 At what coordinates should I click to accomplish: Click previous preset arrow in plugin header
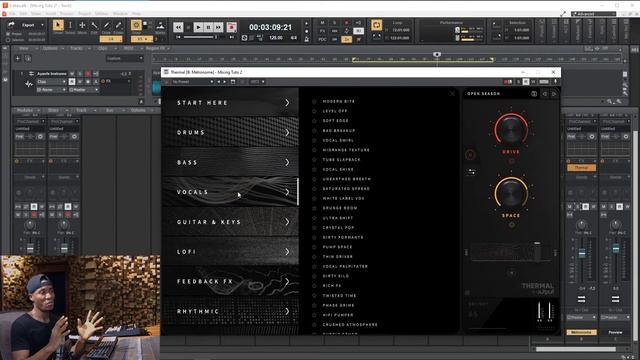click(x=218, y=82)
